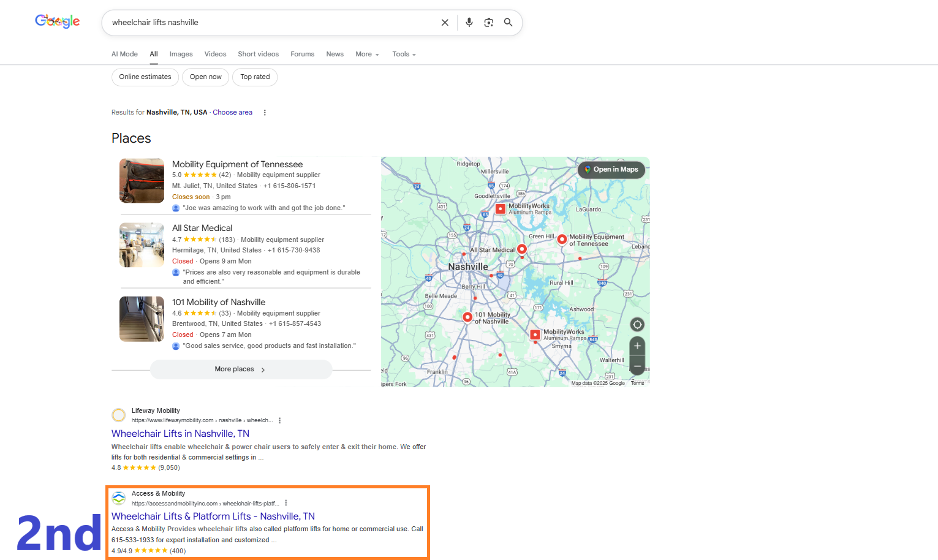Viewport: 938px width, 560px height.
Task: Expand the Tools dropdown
Action: 404,54
